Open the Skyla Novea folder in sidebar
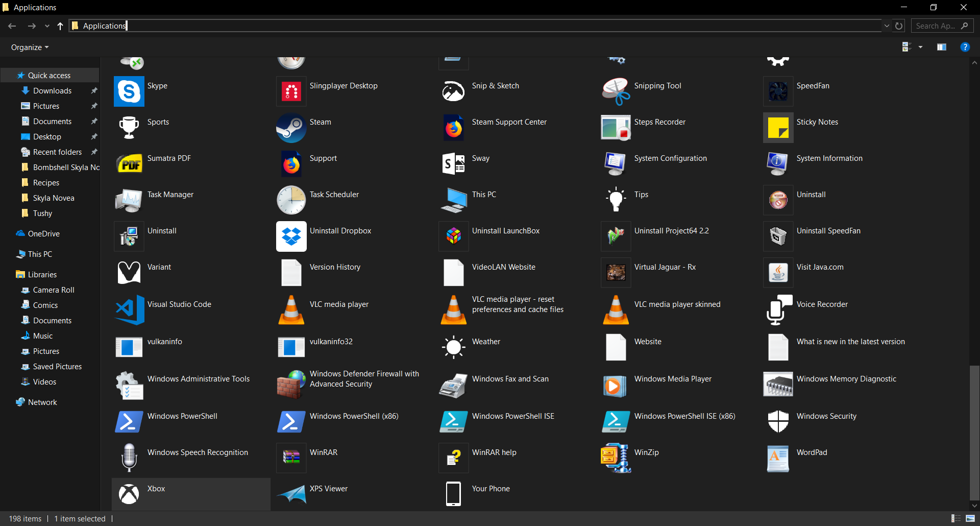 coord(54,198)
